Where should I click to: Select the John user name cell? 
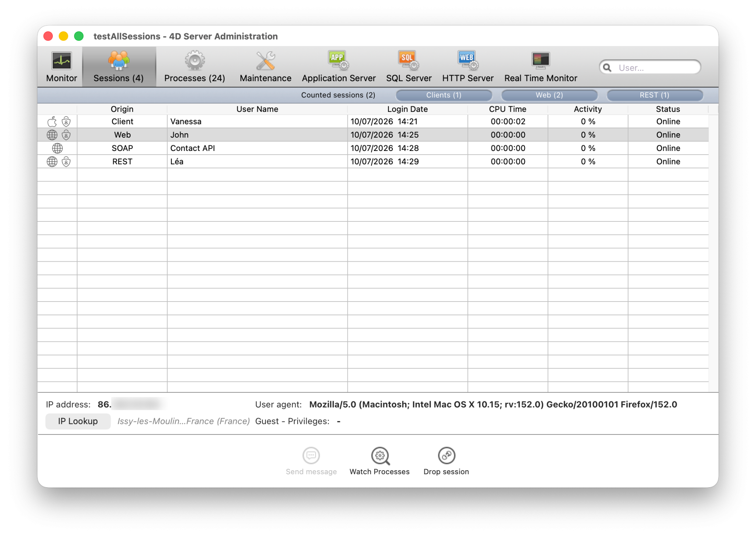pyautogui.click(x=257, y=135)
